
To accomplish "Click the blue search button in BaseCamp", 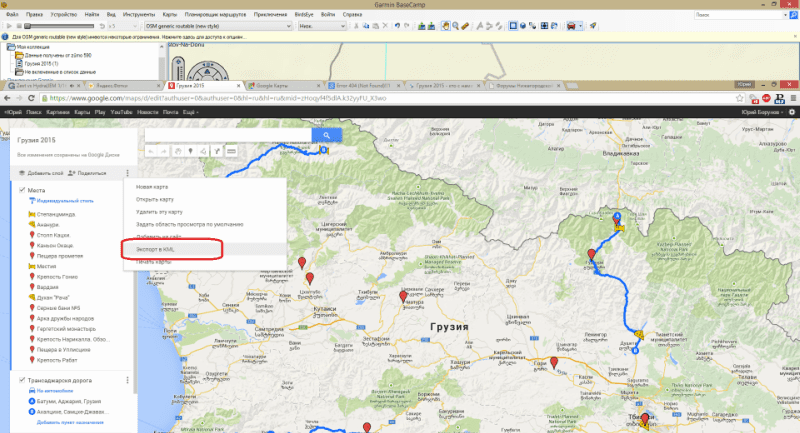I will [x=793, y=15].
